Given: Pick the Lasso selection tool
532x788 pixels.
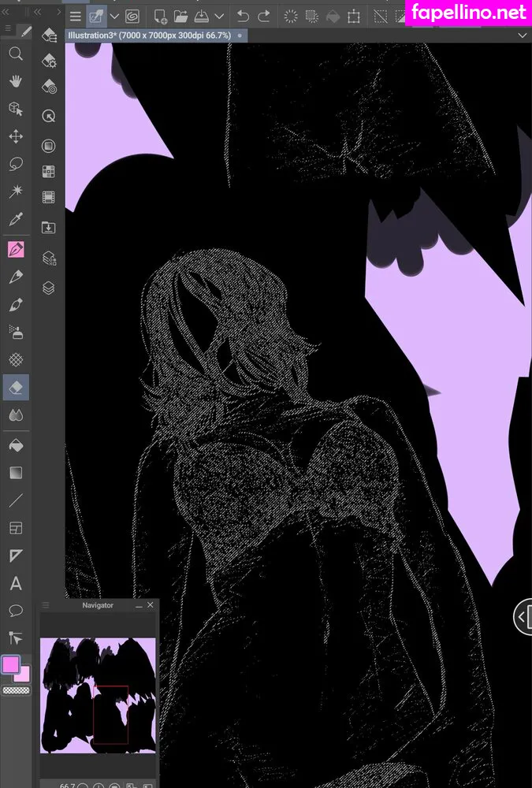Looking at the screenshot, I should pos(15,164).
